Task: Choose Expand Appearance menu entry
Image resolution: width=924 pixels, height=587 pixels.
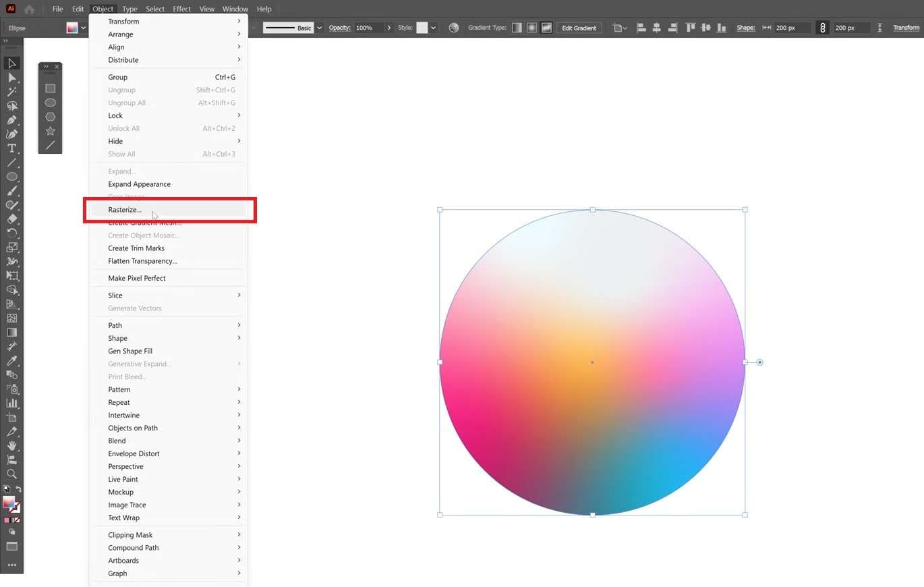Action: pyautogui.click(x=169, y=184)
